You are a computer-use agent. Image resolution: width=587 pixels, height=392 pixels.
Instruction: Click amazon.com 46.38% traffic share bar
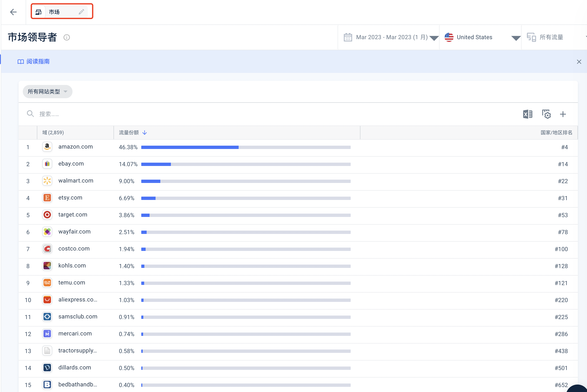click(246, 147)
